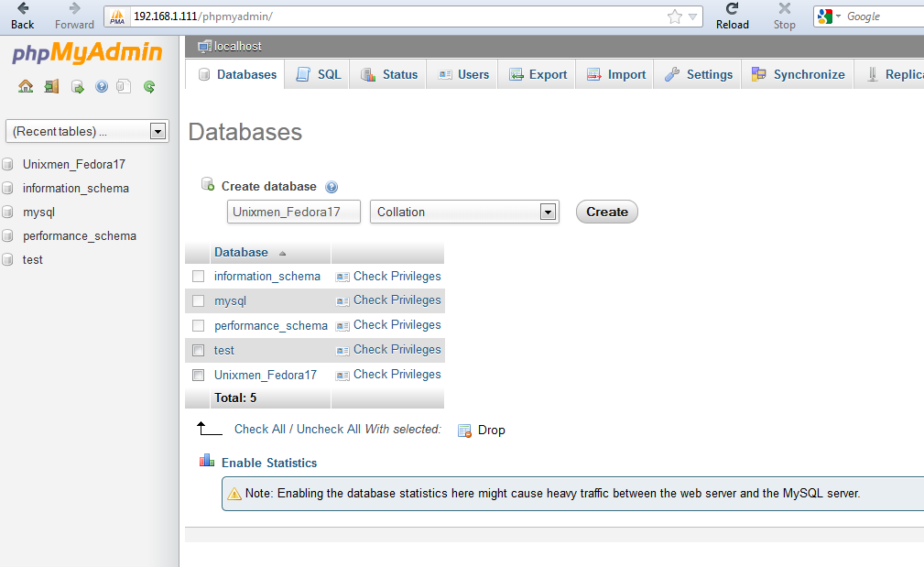
Task: Click information_schema database icon in sidebar
Action: [x=7, y=188]
